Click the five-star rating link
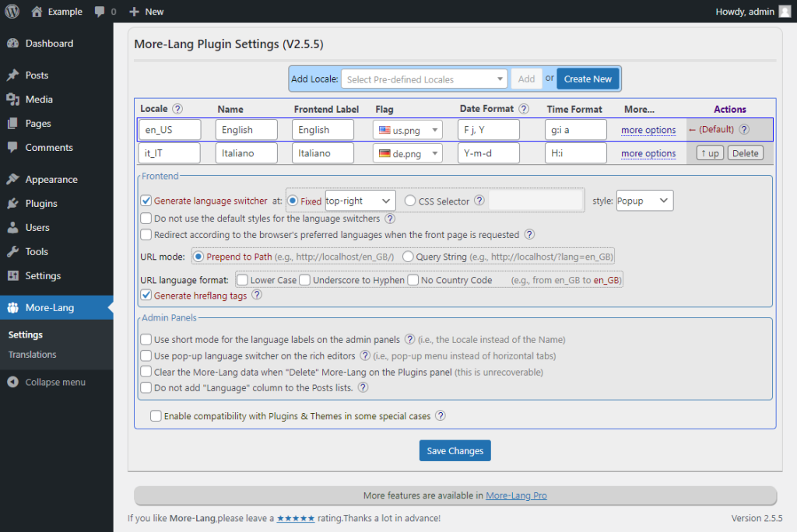Screen dimensions: 797x532 point(296,518)
